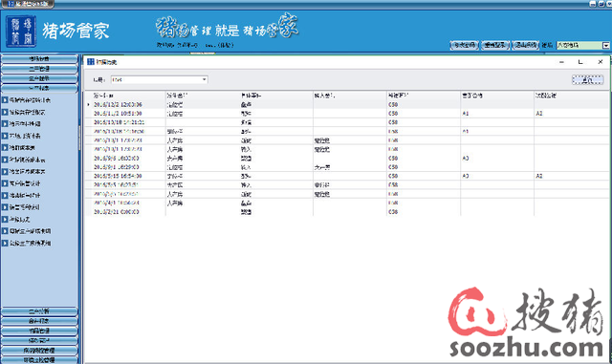Select the 2016/5/15 16:54:30 table row

click(347, 177)
